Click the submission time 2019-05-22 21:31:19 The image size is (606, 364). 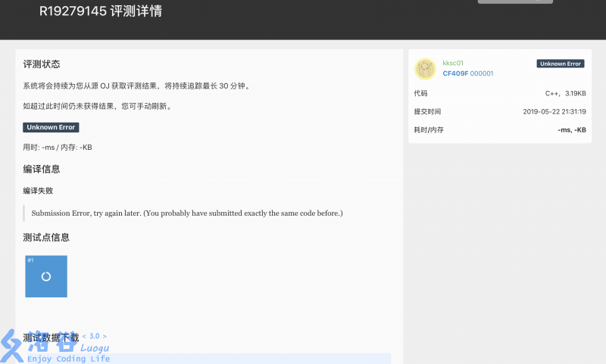tap(554, 111)
